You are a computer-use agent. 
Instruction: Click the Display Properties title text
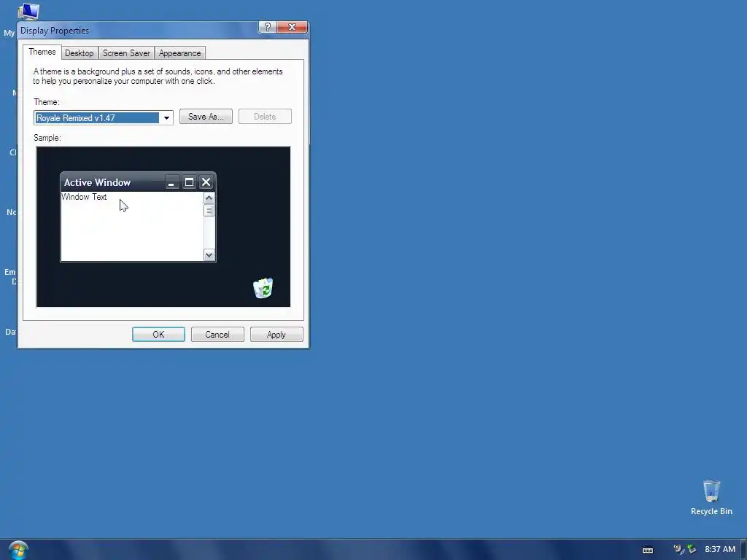tap(55, 31)
